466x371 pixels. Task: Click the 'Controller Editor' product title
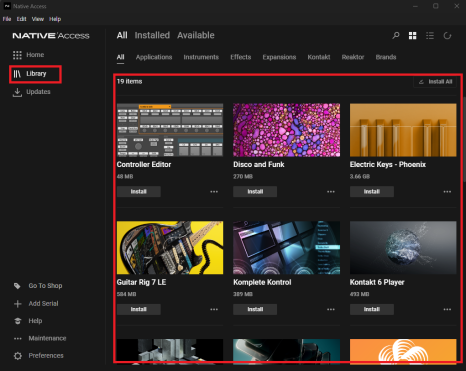coord(144,164)
